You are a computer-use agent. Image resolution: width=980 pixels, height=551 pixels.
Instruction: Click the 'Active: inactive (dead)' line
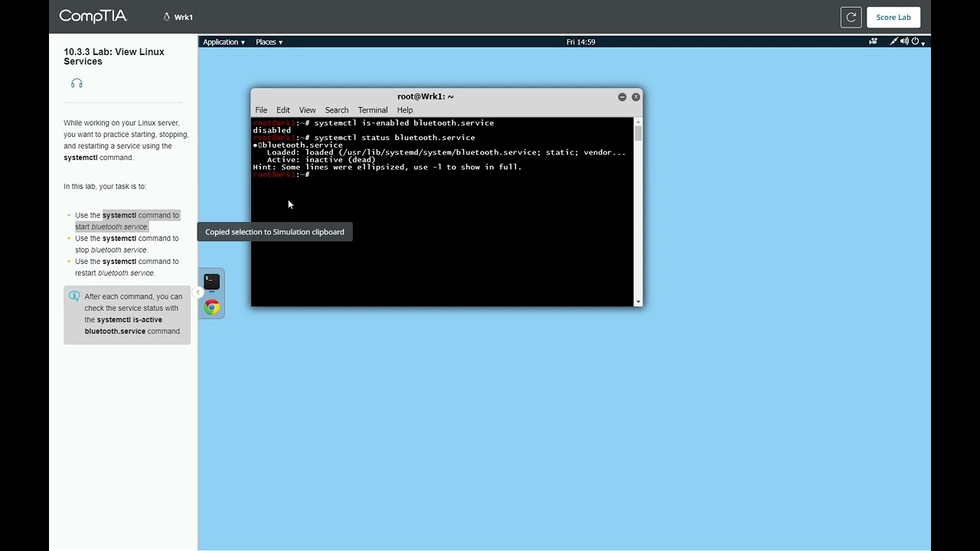321,160
